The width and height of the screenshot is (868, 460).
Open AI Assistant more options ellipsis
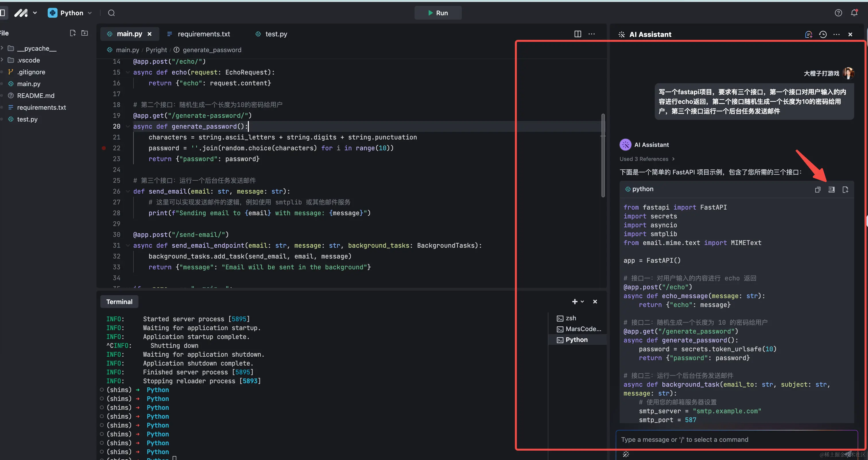(x=837, y=34)
